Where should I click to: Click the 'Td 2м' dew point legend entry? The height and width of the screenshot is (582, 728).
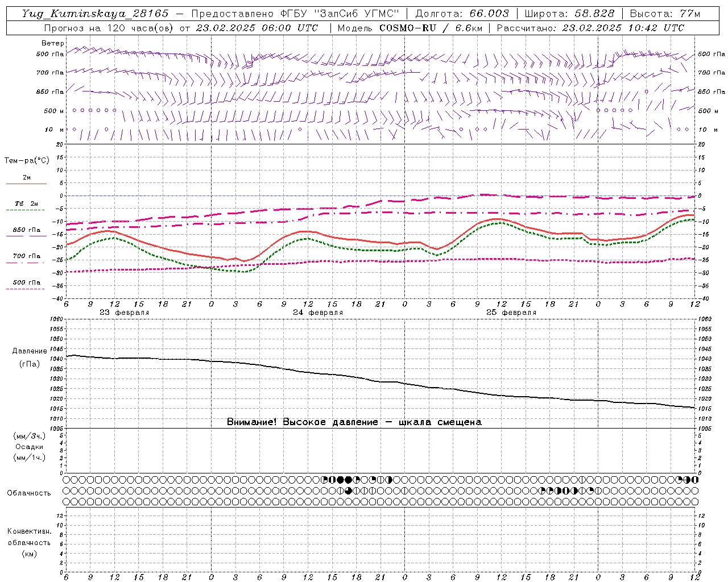click(27, 203)
